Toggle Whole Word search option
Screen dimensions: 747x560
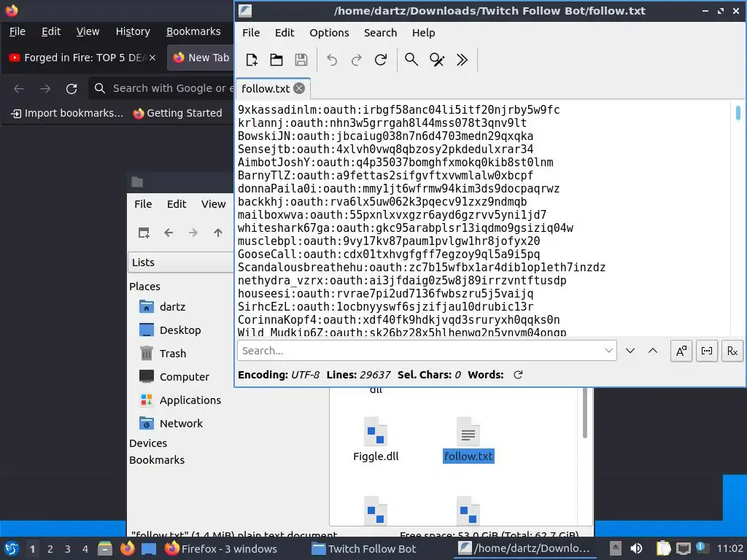tap(707, 351)
